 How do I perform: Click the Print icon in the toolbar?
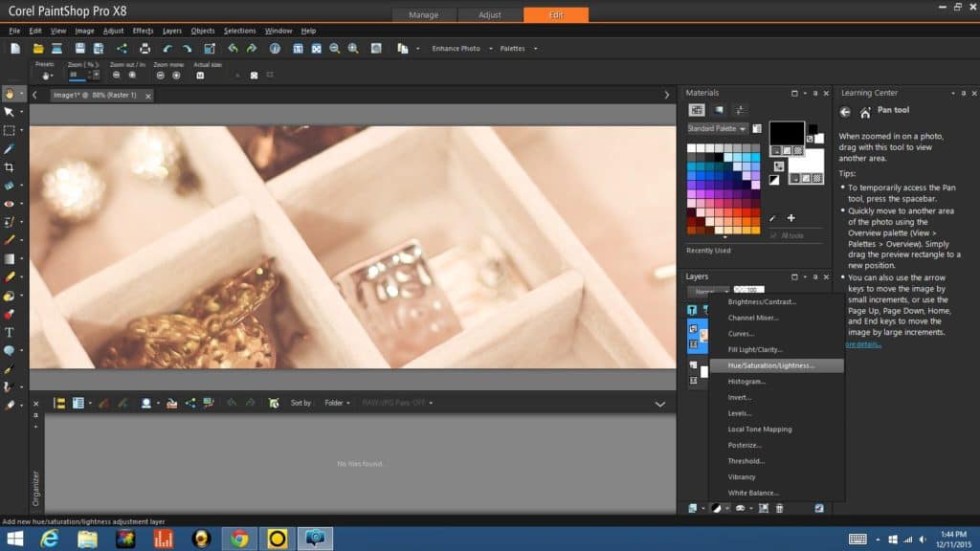coord(145,48)
